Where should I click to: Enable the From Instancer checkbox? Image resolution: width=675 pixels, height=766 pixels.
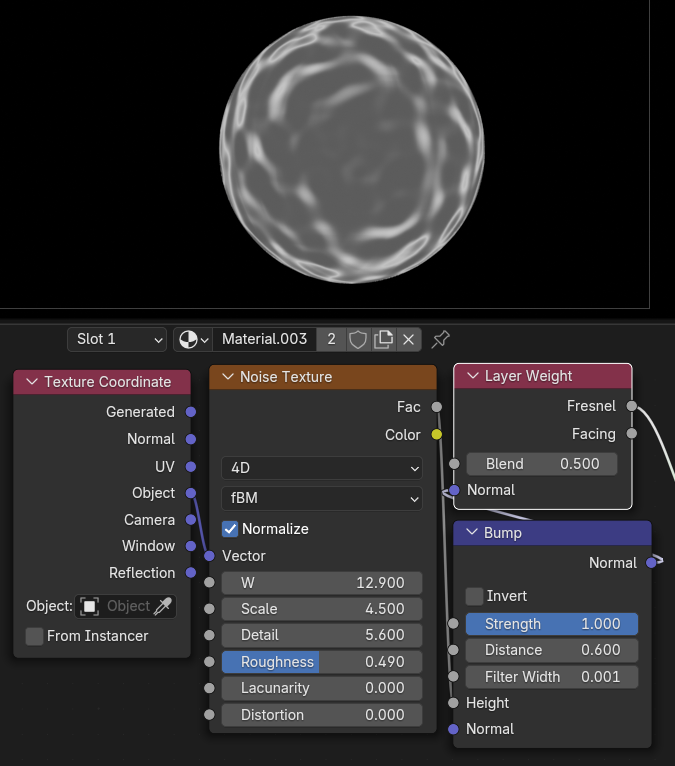34,636
